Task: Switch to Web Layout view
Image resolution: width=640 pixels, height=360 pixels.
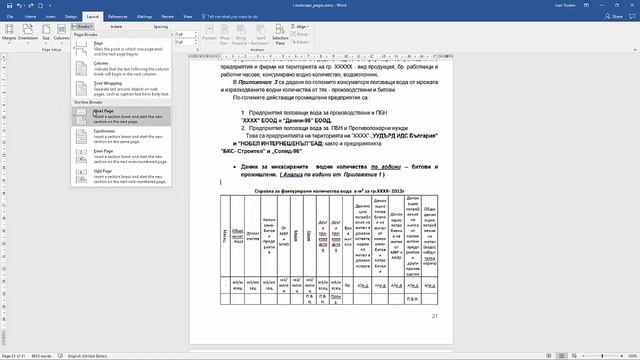Action: pyautogui.click(x=574, y=356)
